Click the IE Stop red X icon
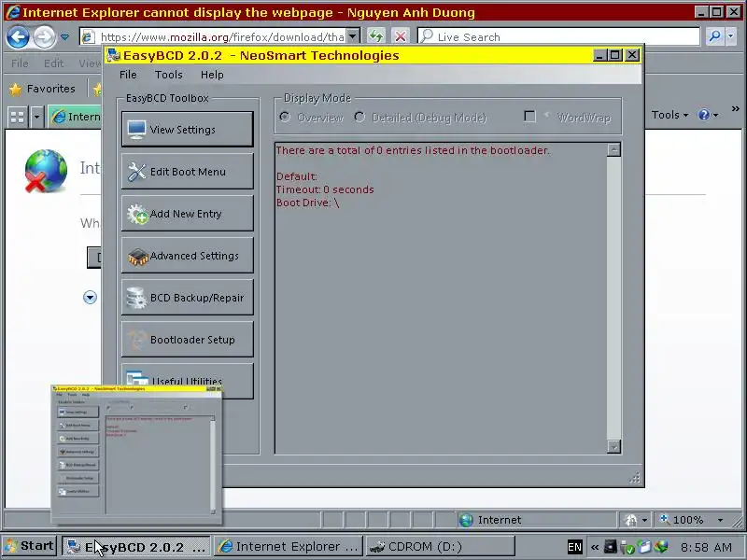The image size is (747, 560). pyautogui.click(x=401, y=36)
